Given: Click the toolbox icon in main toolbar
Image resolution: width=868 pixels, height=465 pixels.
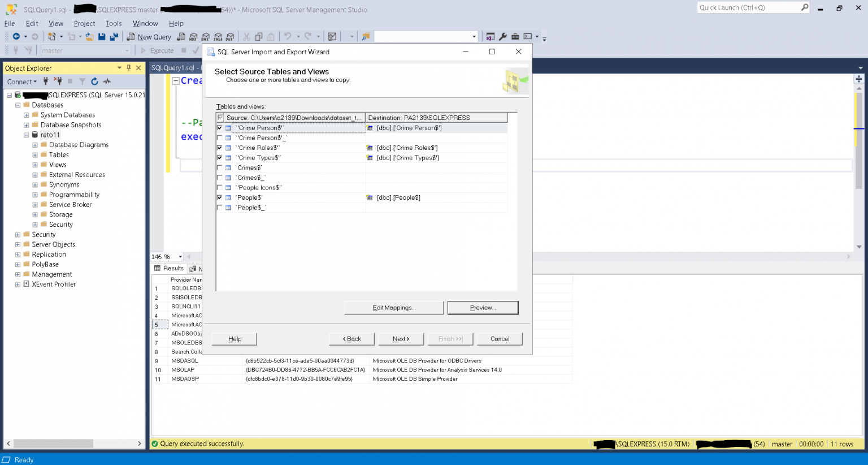Looking at the screenshot, I should tap(515, 37).
